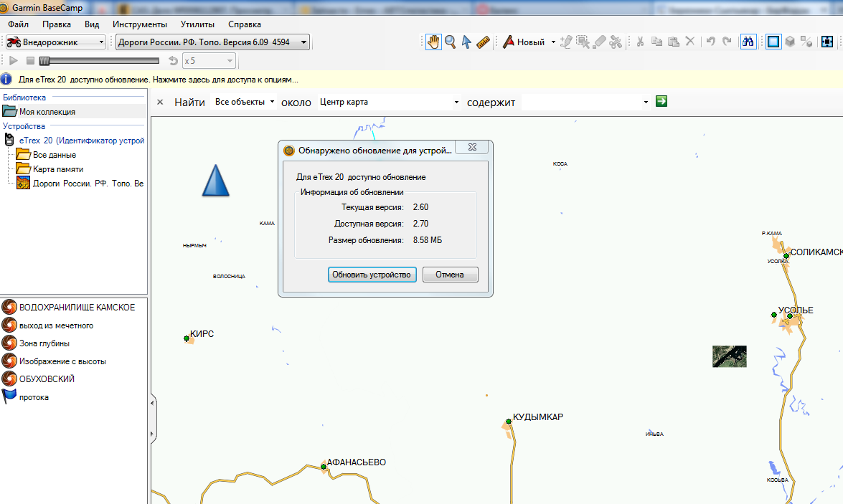Click the eTrex 20 update notification bar
Screen dimensions: 843x504
(x=158, y=80)
